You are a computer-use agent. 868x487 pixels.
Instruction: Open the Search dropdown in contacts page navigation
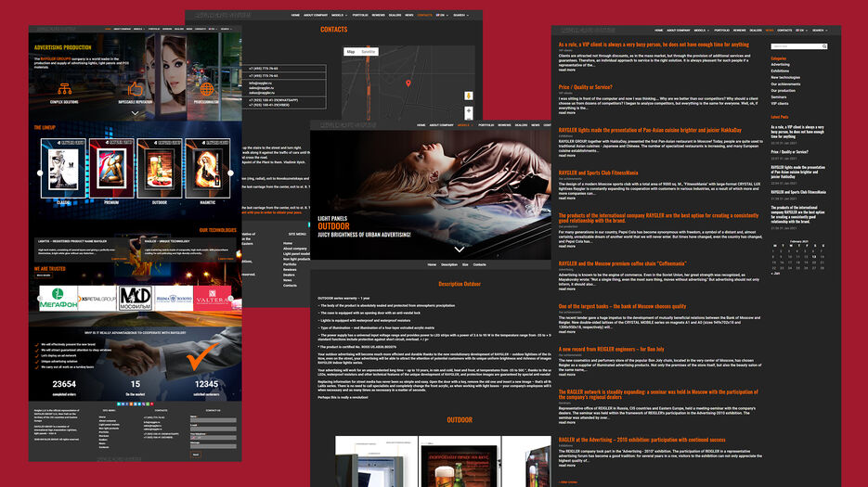tap(460, 15)
